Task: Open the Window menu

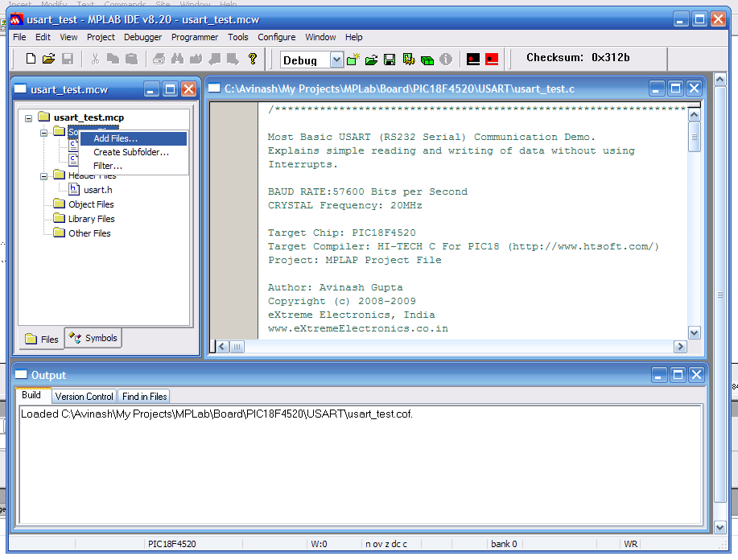Action: click(x=320, y=37)
